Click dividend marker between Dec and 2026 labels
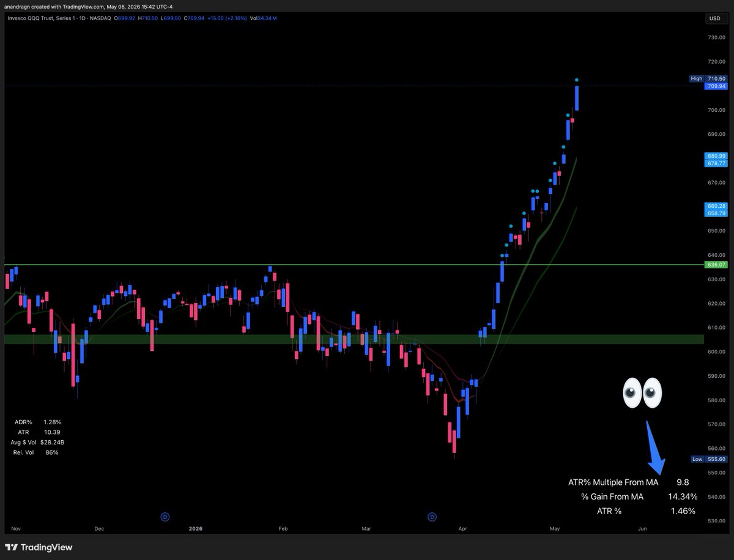This screenshot has width=734, height=560. click(165, 517)
